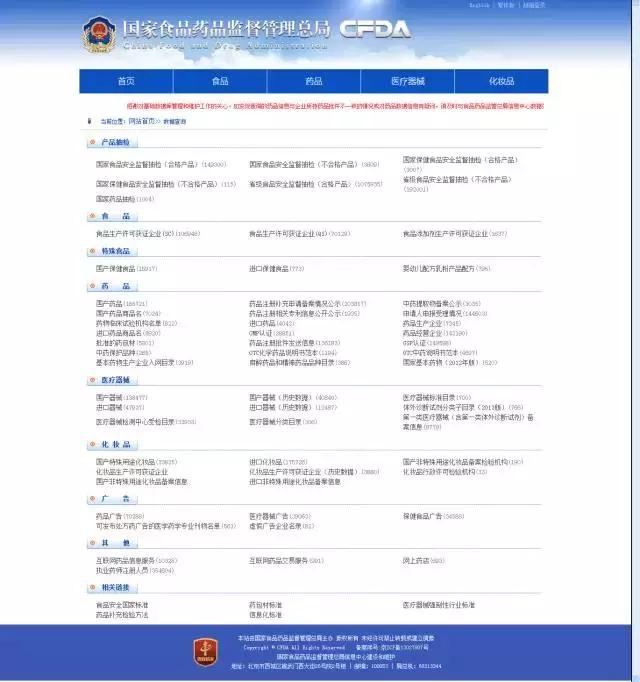Open the 药品生产企业 link

[x=432, y=324]
